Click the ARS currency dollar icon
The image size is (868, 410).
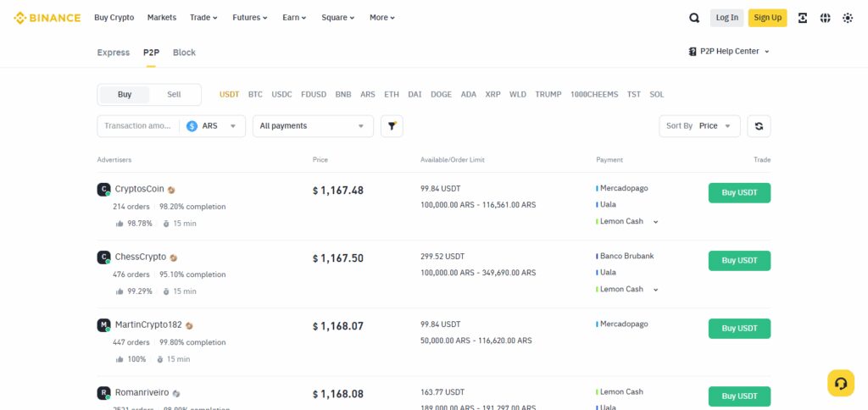pos(192,126)
